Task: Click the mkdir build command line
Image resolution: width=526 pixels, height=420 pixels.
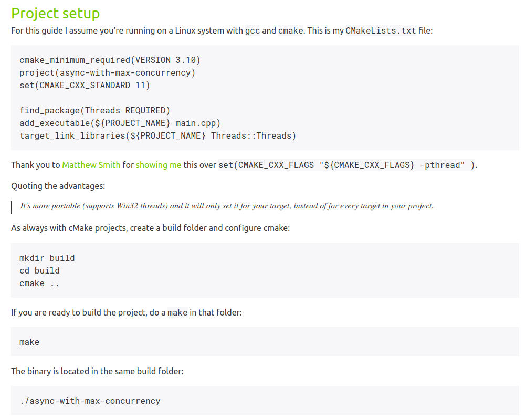Action: pyautogui.click(x=47, y=258)
